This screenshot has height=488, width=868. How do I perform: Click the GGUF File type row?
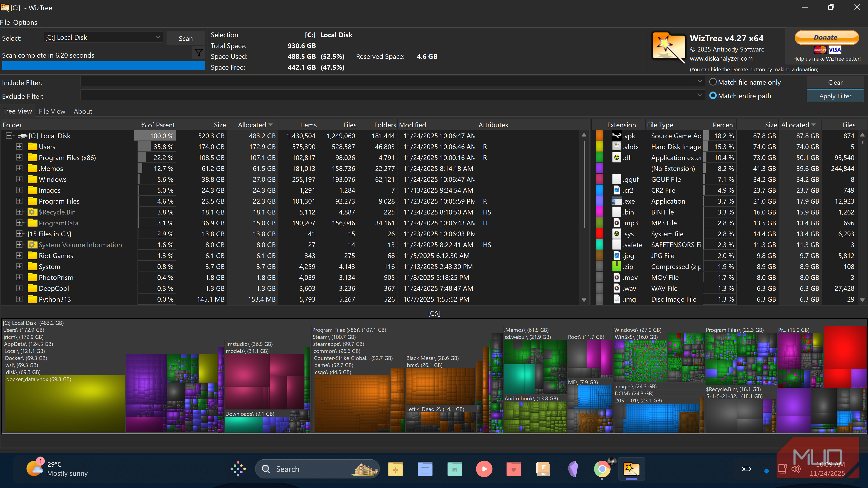click(726, 179)
